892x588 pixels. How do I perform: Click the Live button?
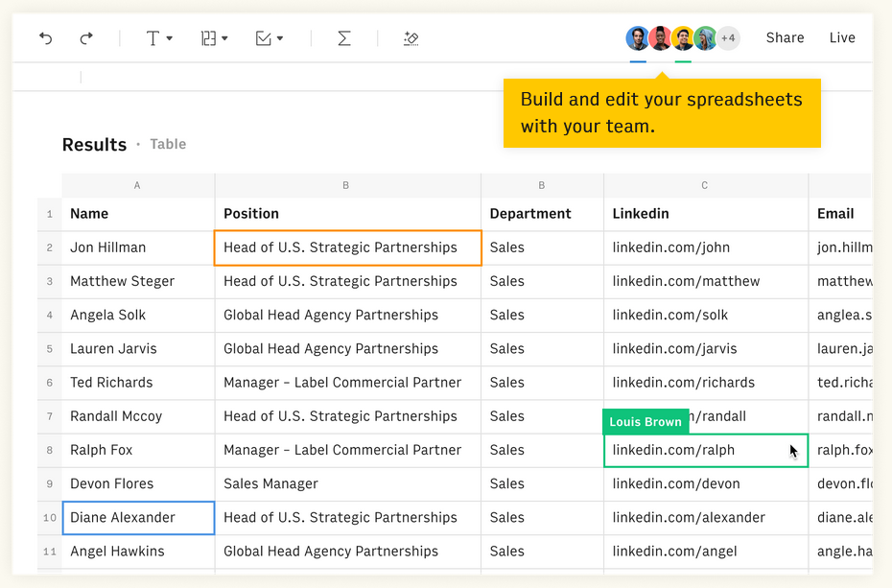tap(842, 37)
